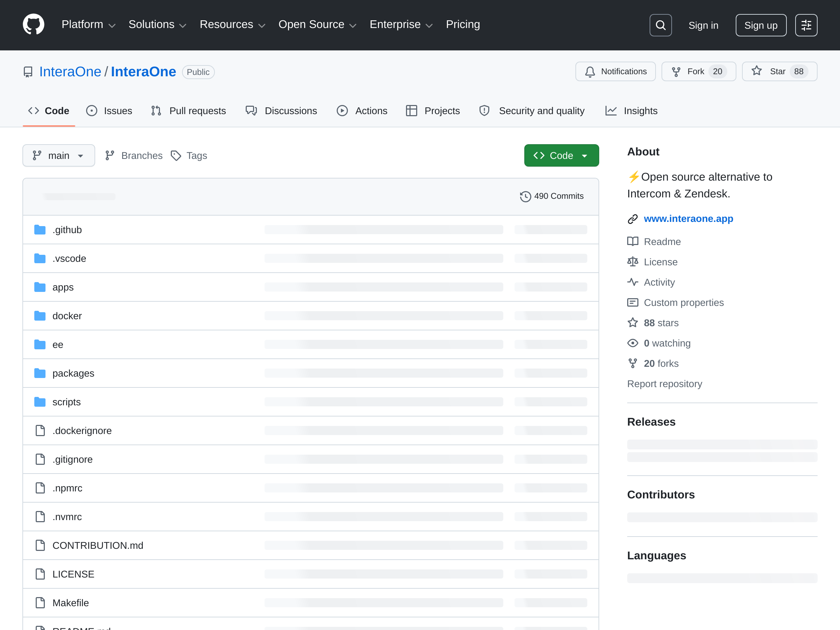The width and height of the screenshot is (840, 630).
Task: Open the green Code dropdown
Action: point(561,155)
